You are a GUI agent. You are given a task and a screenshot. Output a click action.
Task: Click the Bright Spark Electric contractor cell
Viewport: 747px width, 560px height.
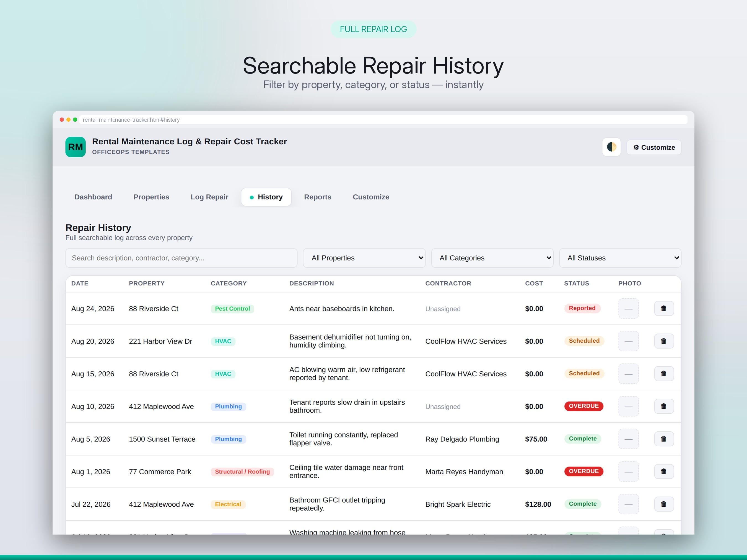coord(458,504)
